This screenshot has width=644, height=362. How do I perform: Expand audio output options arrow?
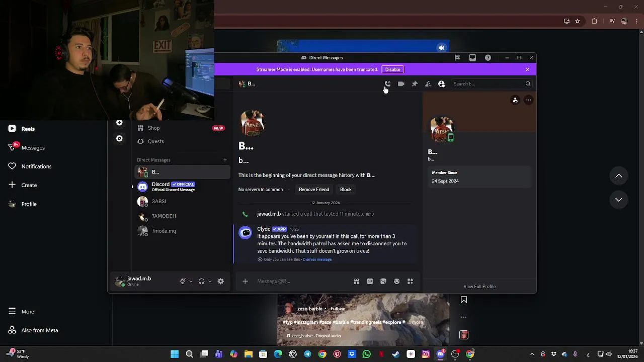click(x=210, y=282)
